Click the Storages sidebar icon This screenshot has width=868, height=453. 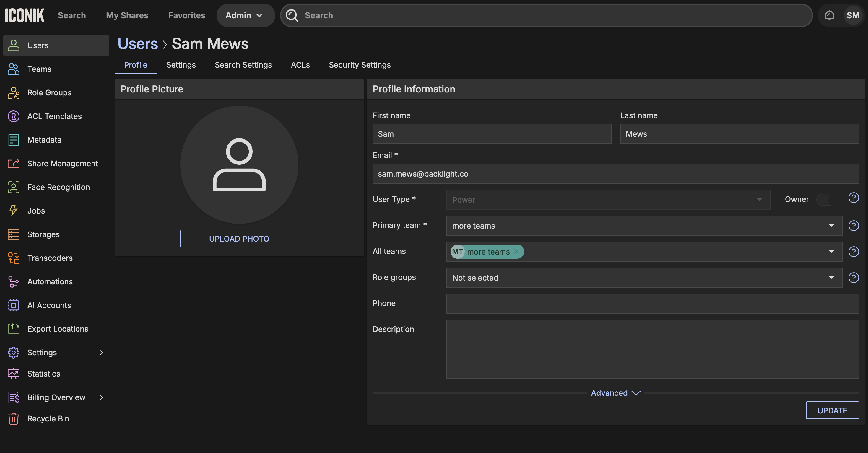pos(14,234)
